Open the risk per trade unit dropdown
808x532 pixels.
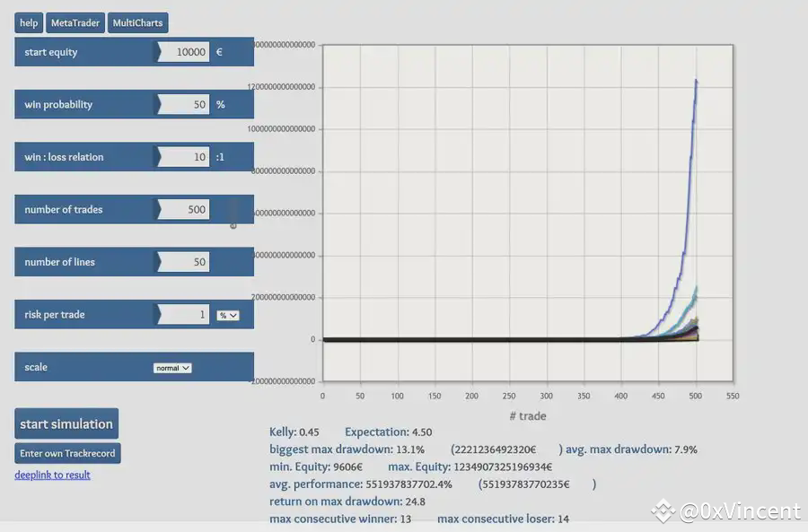coord(228,315)
